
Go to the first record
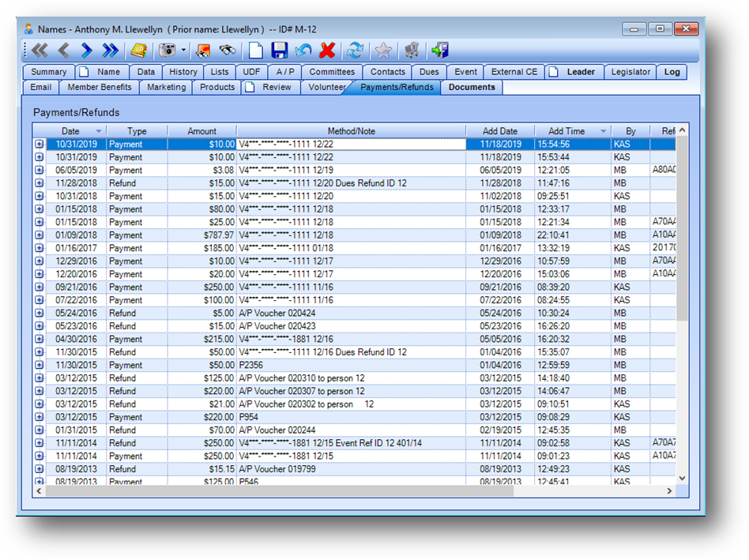[40, 50]
